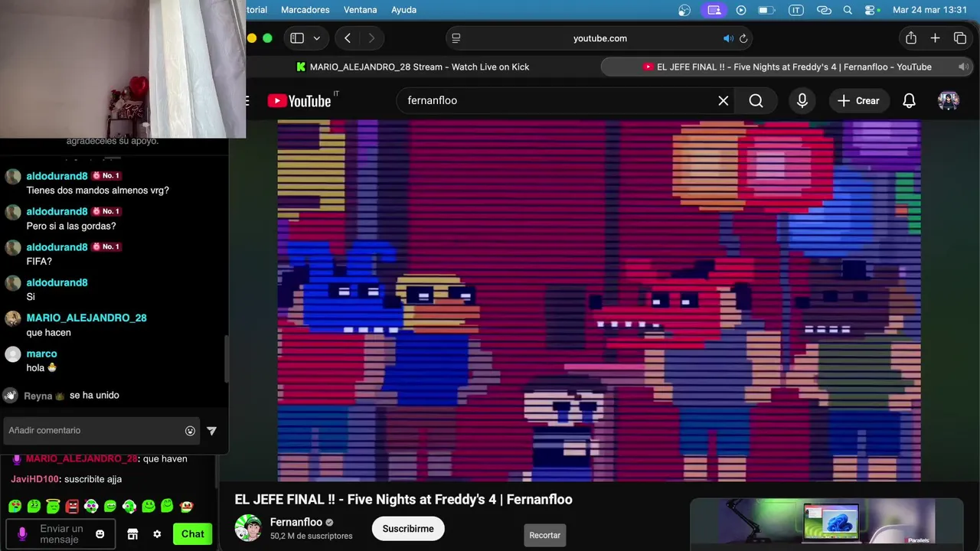Open the Fernanfloo channel name link
This screenshot has height=551, width=980.
tap(296, 522)
